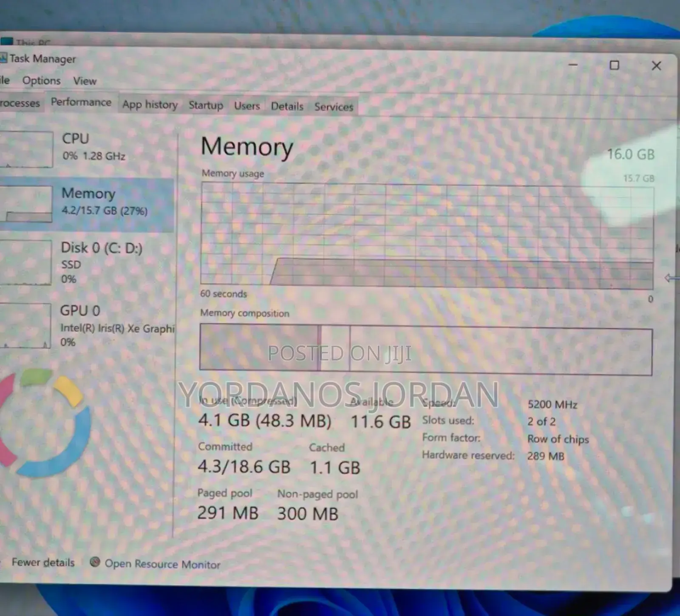The height and width of the screenshot is (616, 680).
Task: Click the 291 MB paged pool value
Action: [x=228, y=513]
